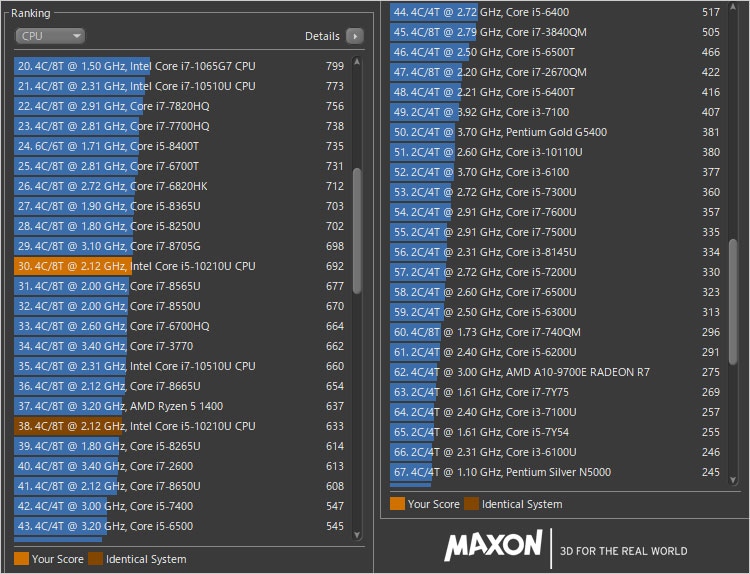The image size is (750, 574).
Task: Select rank 31 Core i7-8565U entry
Action: (179, 286)
